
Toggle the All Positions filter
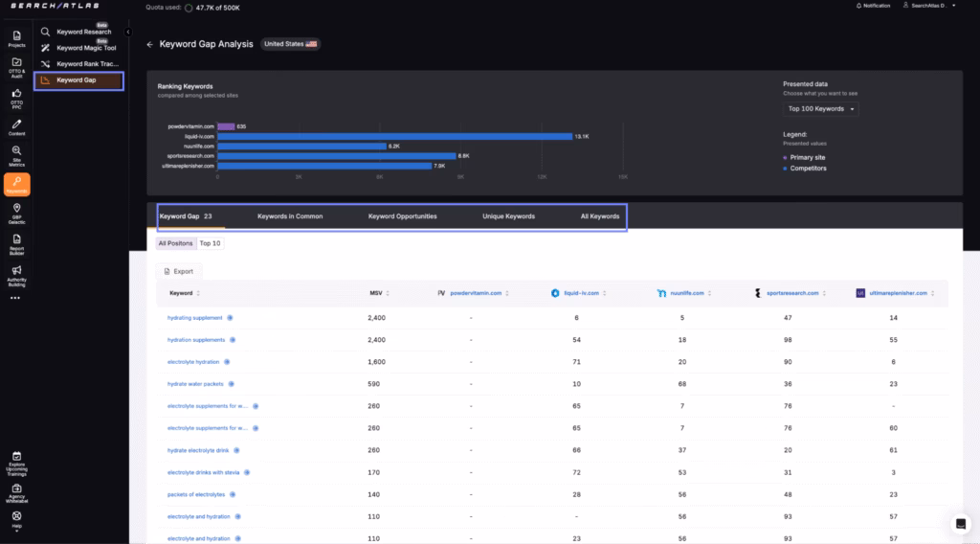175,243
